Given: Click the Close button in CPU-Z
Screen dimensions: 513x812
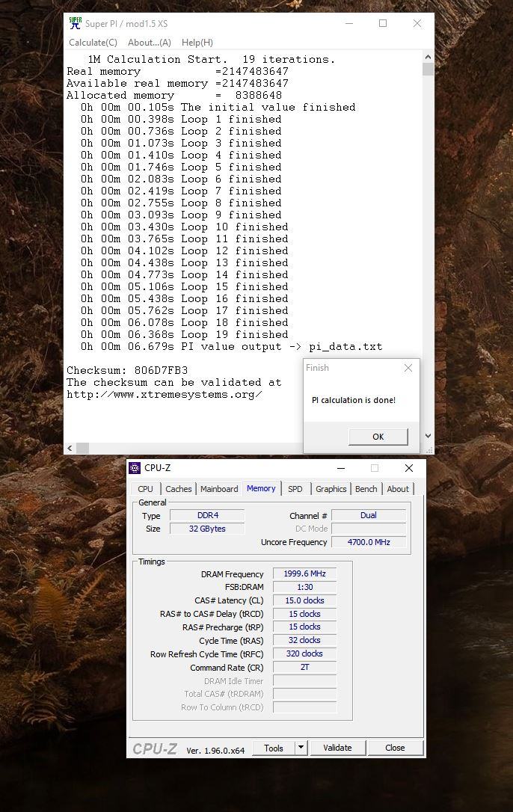Looking at the screenshot, I should click(x=396, y=748).
